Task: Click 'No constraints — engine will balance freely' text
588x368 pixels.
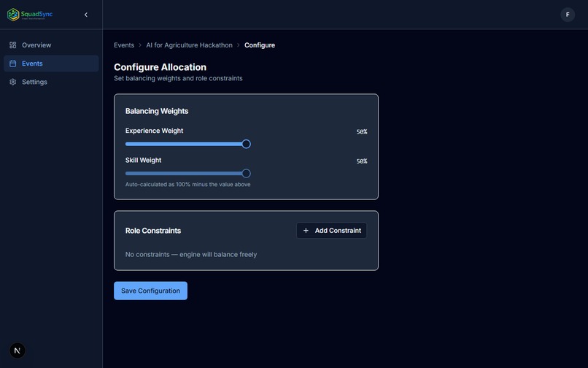Action: pyautogui.click(x=191, y=255)
